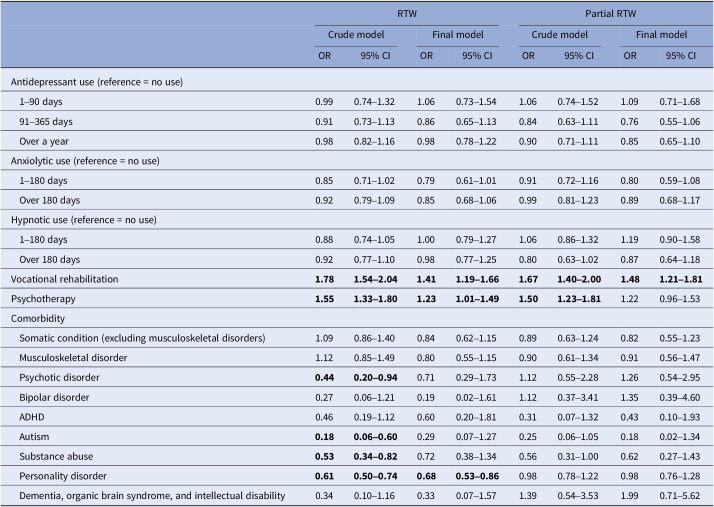This screenshot has width=714, height=507.
Task: Click the 0.53–0.86 confidence interval cell
Action: (477, 476)
